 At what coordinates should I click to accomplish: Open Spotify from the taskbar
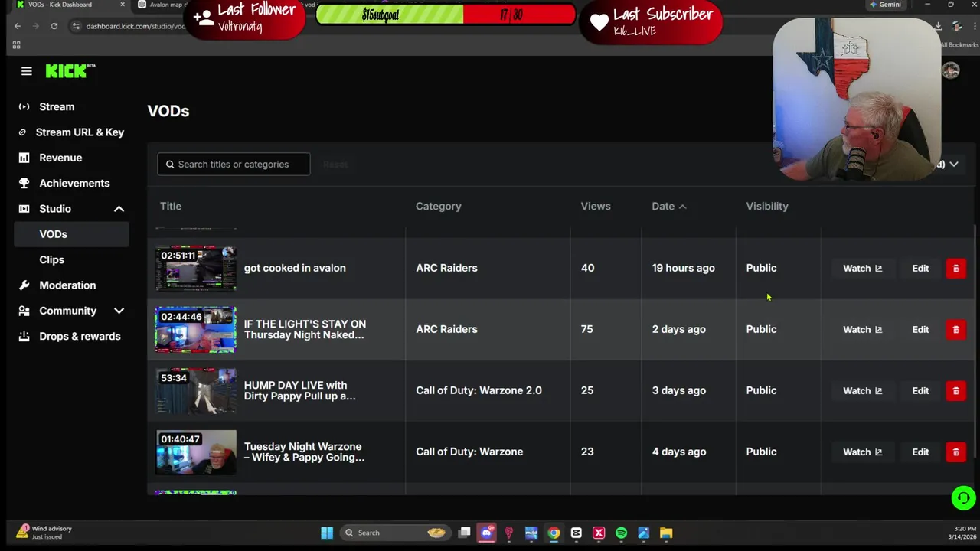621,533
